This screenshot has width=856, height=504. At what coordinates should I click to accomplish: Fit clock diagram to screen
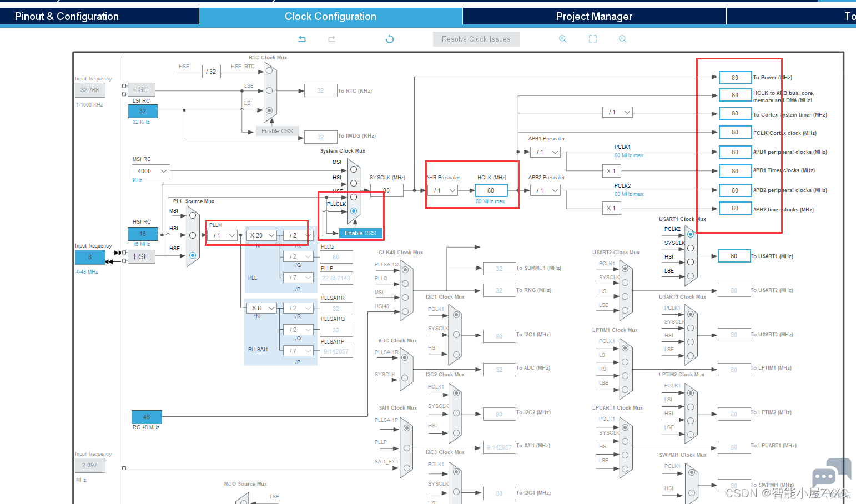coord(593,39)
